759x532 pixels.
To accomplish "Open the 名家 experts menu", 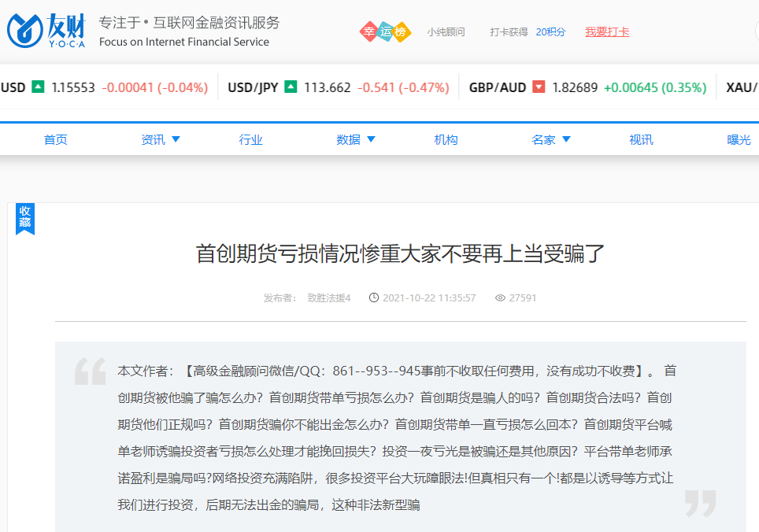I will (543, 140).
